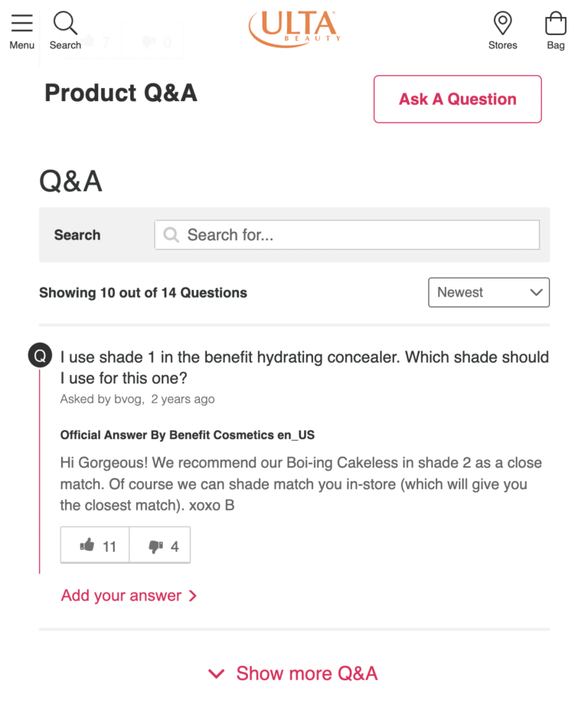Expand the Show more Q&A section

(294, 673)
